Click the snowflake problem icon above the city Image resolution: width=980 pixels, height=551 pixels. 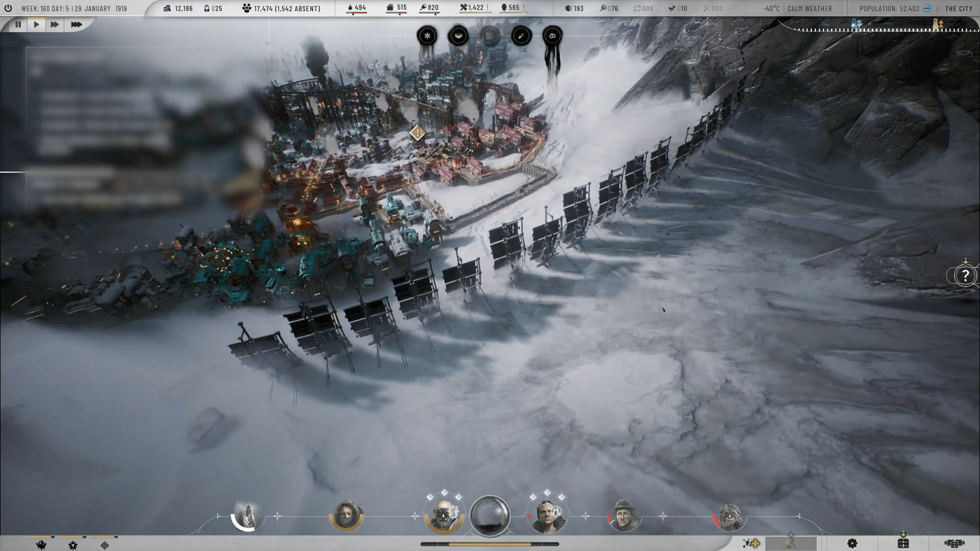pos(427,36)
